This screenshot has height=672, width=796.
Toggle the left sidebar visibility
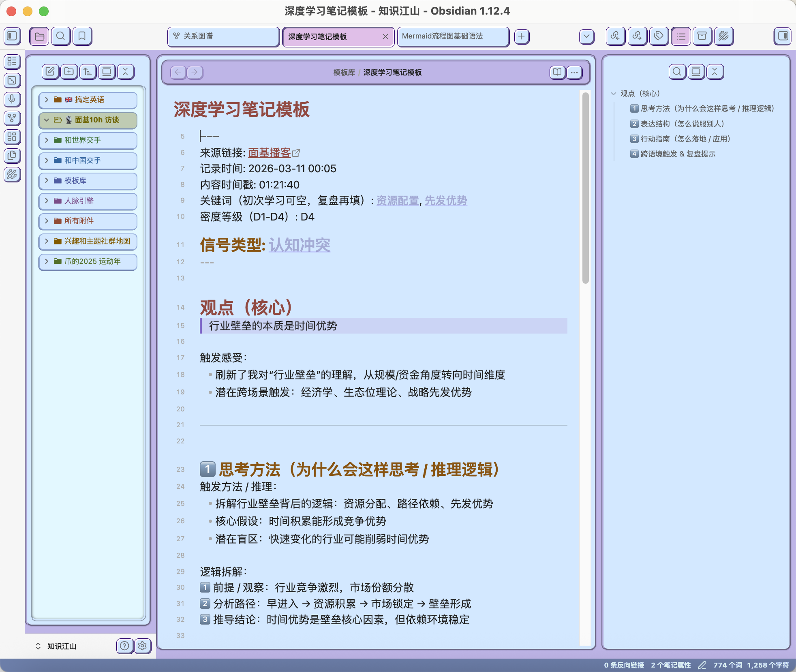click(12, 36)
